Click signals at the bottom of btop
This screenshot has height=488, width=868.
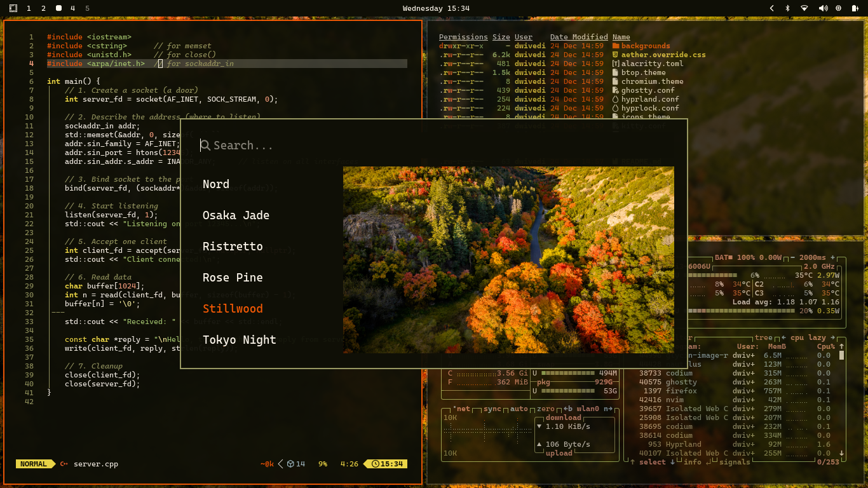pyautogui.click(x=734, y=462)
